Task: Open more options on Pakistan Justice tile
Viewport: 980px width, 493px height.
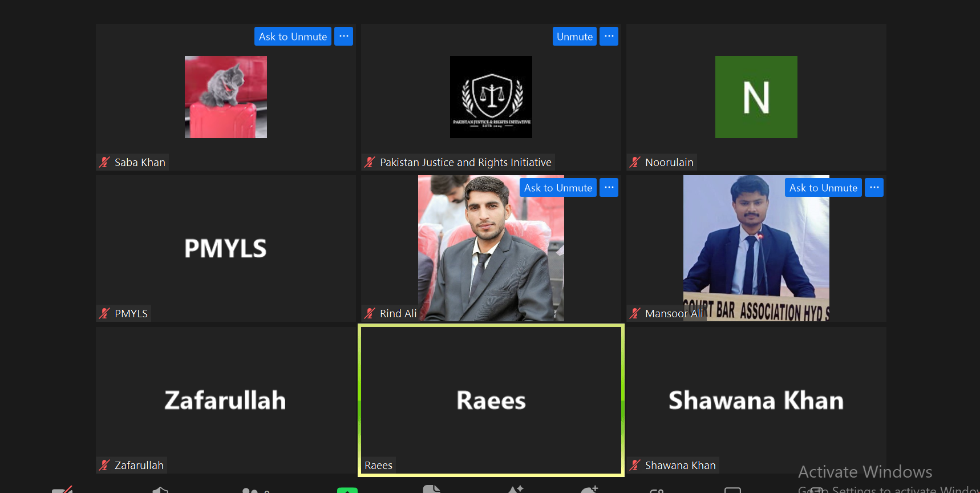Action: coord(609,37)
